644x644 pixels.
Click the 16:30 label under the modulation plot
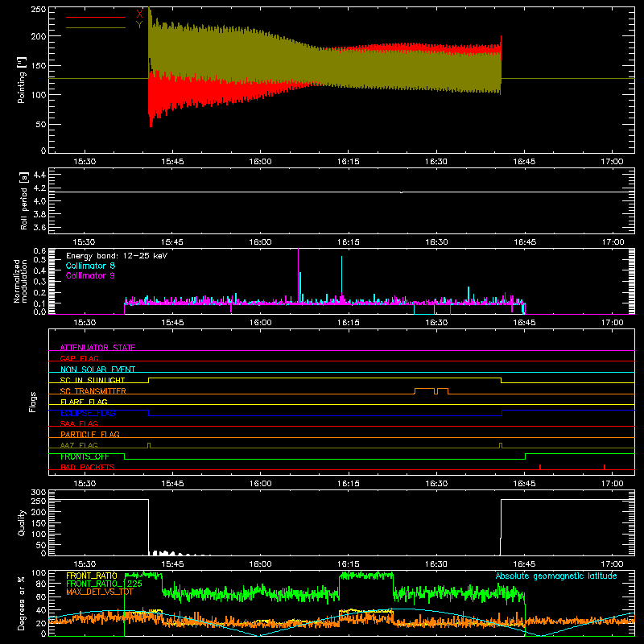[436, 323]
